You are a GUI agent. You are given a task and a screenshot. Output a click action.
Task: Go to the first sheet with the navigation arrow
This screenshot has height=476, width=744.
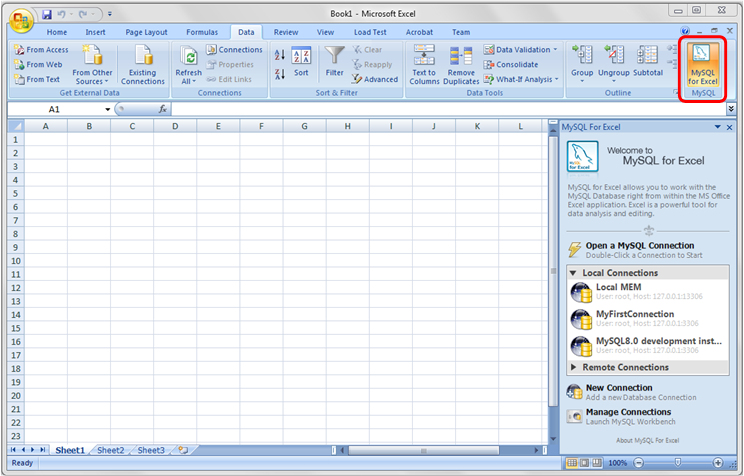tap(13, 450)
